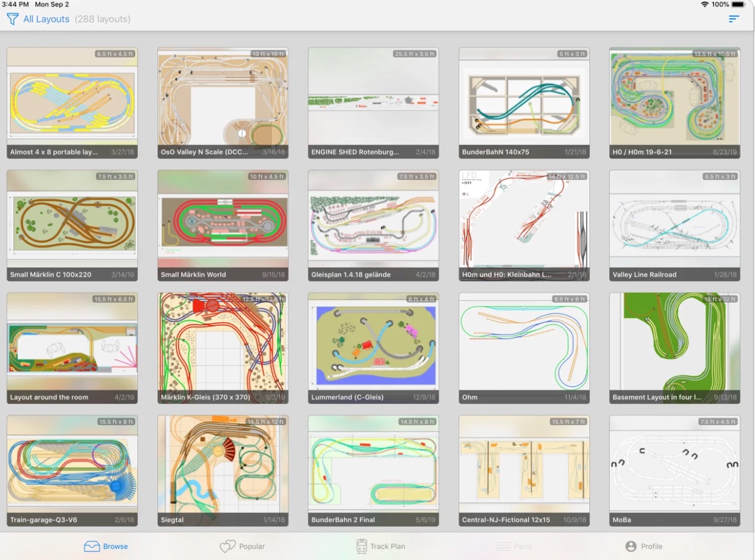
Task: Open BunderBahN 140x75 layout
Action: click(x=524, y=103)
